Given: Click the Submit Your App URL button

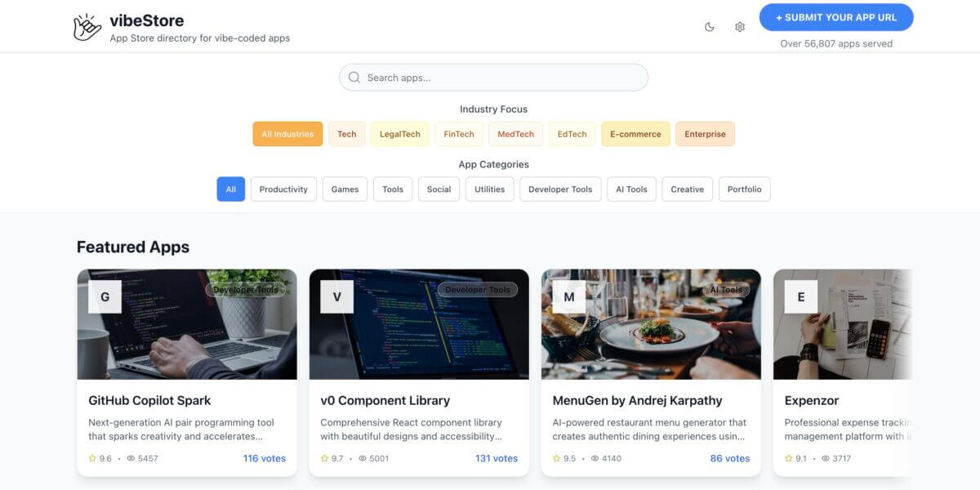Looking at the screenshot, I should pos(836,17).
